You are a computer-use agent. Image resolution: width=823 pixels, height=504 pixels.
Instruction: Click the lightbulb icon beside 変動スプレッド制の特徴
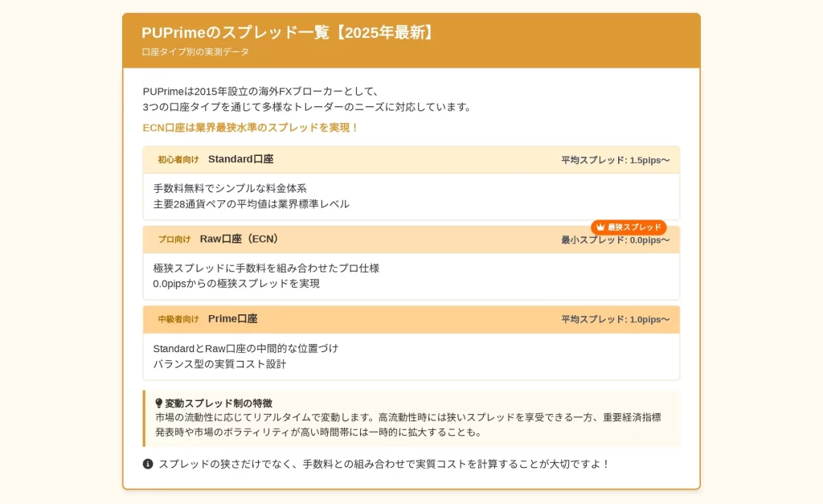pos(159,404)
